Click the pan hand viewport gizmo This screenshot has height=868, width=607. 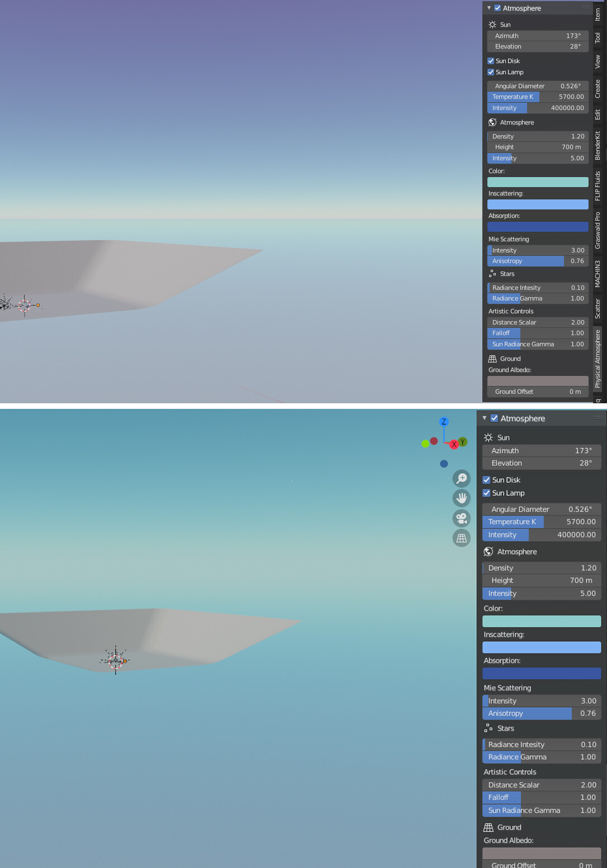(462, 498)
